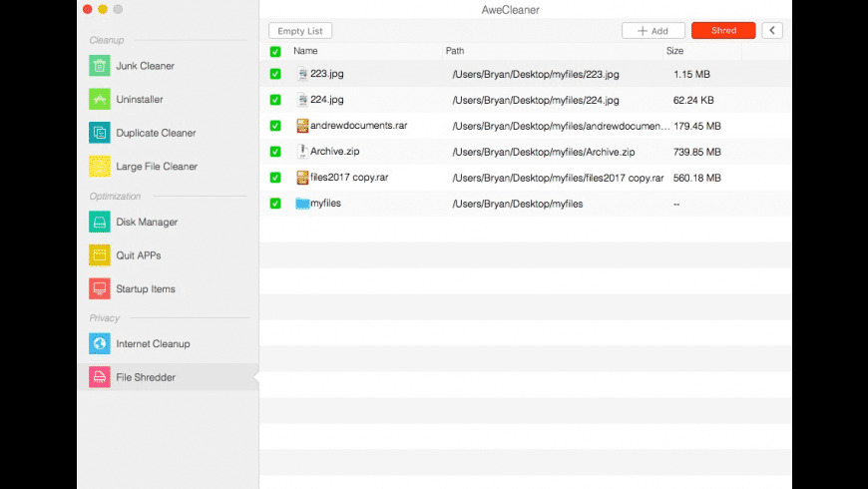Viewport: 868px width, 489px height.
Task: Click the myfiles folder icon
Action: (302, 204)
